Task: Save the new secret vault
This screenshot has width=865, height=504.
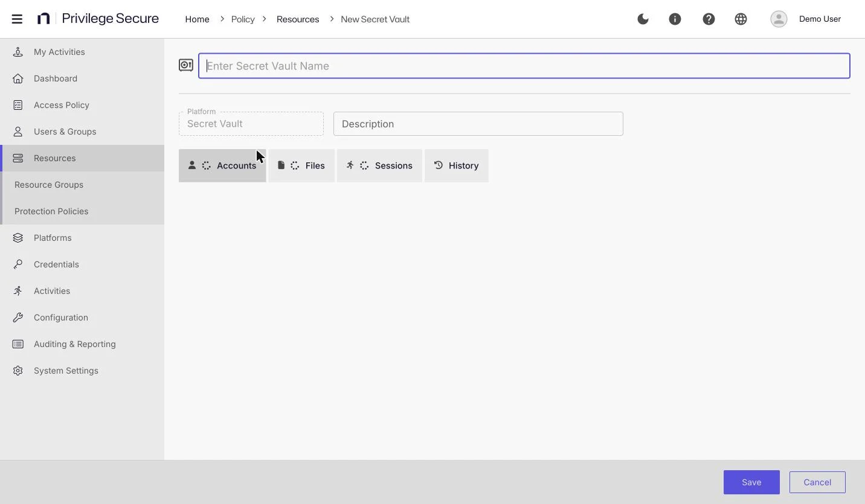Action: 751,482
